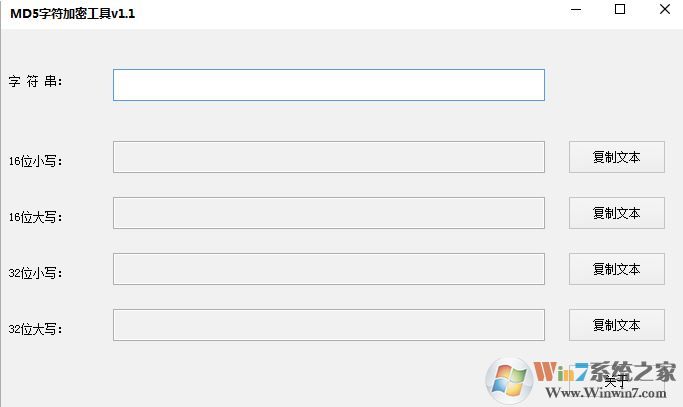Viewport: 683px width, 407px height.
Task: Select the 32位大写 output field
Action: point(328,325)
